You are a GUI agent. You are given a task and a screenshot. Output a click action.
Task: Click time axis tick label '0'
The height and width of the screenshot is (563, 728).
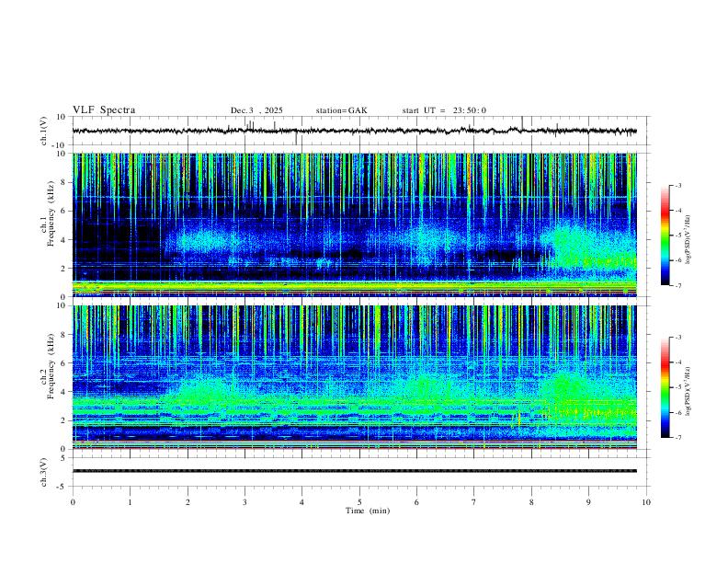pyautogui.click(x=73, y=502)
